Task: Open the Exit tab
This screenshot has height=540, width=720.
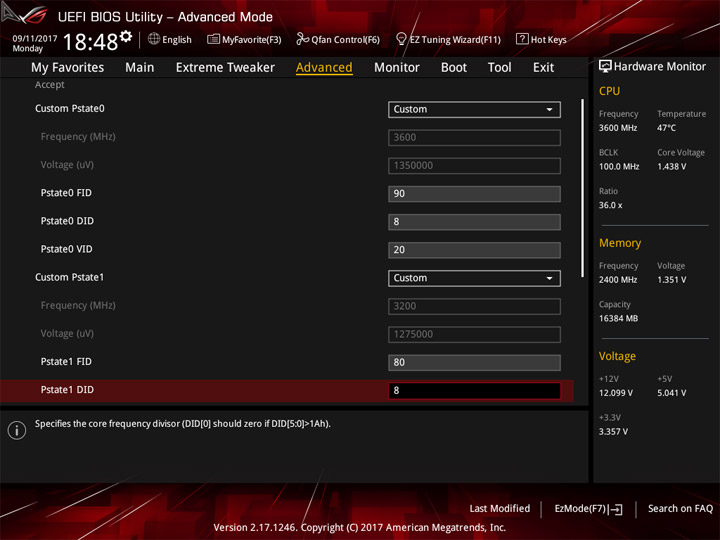Action: coord(543,68)
